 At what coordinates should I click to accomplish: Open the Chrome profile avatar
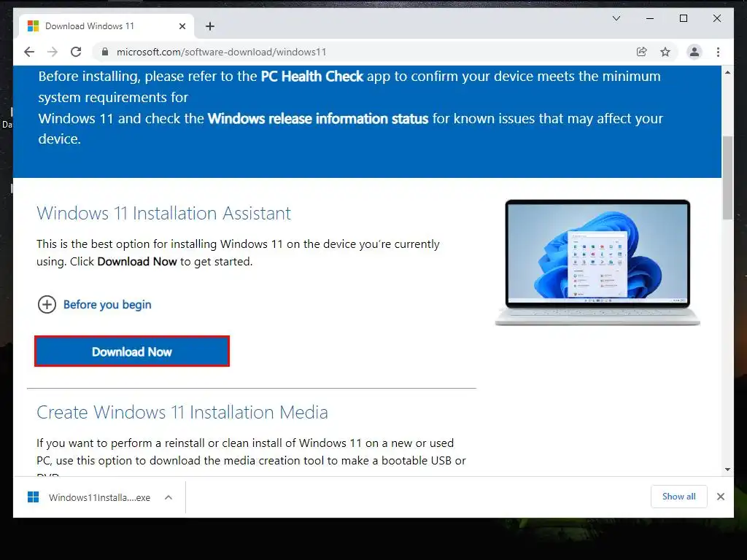click(x=694, y=52)
